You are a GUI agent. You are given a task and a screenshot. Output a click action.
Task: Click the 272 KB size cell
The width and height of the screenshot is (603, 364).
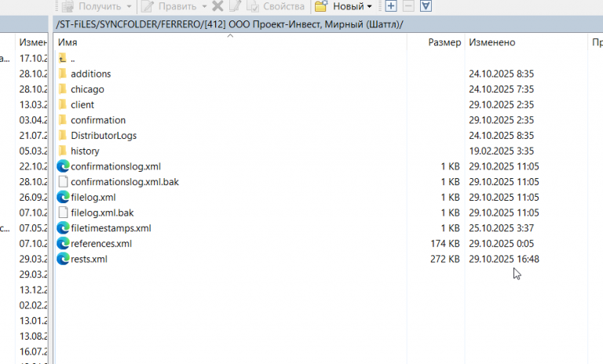tap(445, 259)
